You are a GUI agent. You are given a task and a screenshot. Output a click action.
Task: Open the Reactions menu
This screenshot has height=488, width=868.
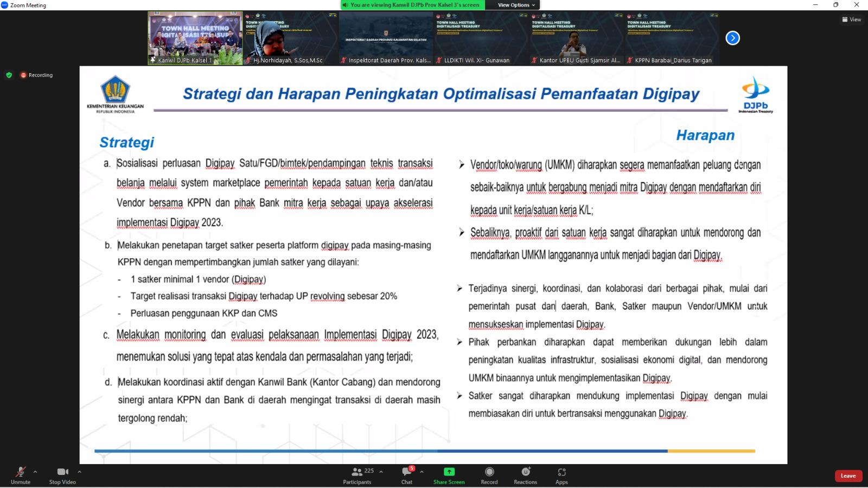click(525, 472)
